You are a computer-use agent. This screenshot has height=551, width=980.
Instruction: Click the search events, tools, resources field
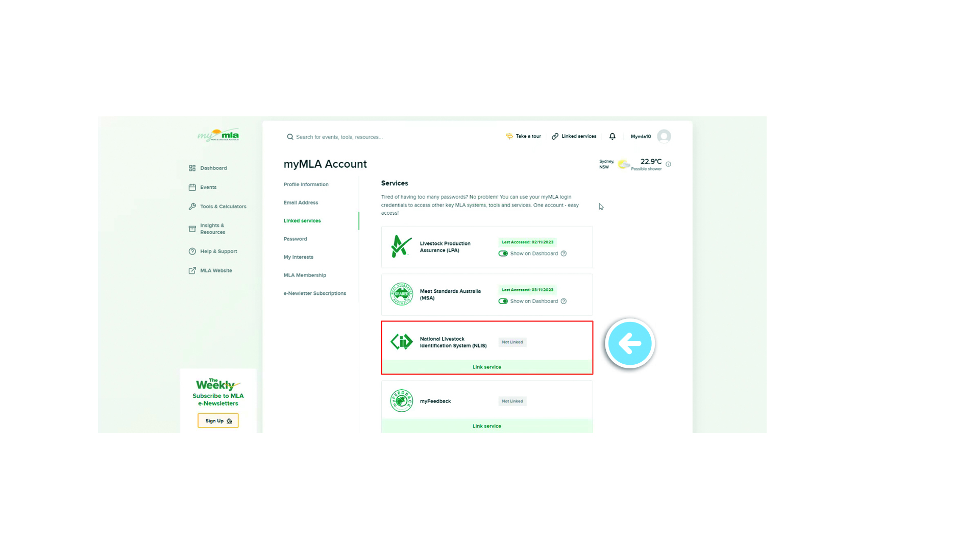(339, 137)
